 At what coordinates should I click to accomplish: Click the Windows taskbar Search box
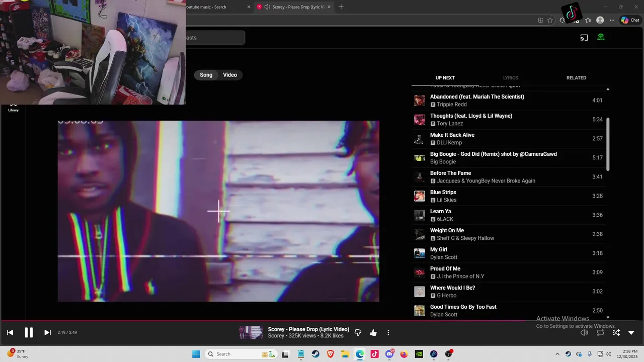[x=242, y=354]
